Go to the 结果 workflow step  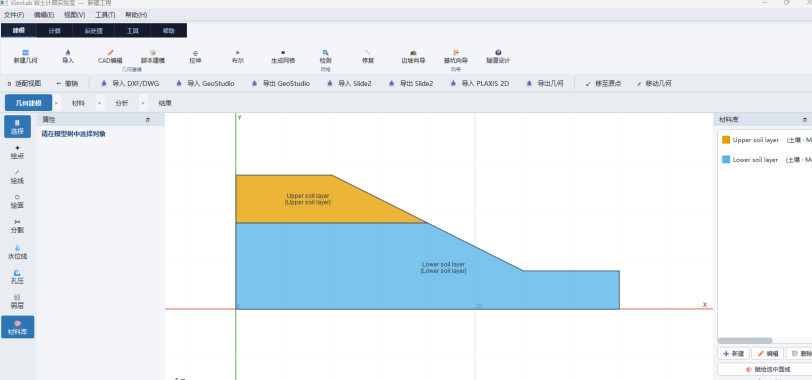(x=165, y=103)
